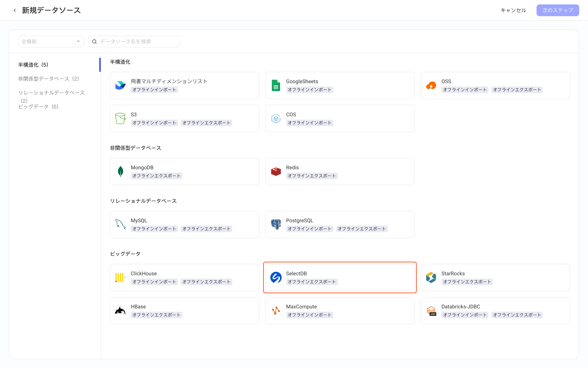
Task: Open the 全機能 filter dropdown
Action: pyautogui.click(x=51, y=42)
